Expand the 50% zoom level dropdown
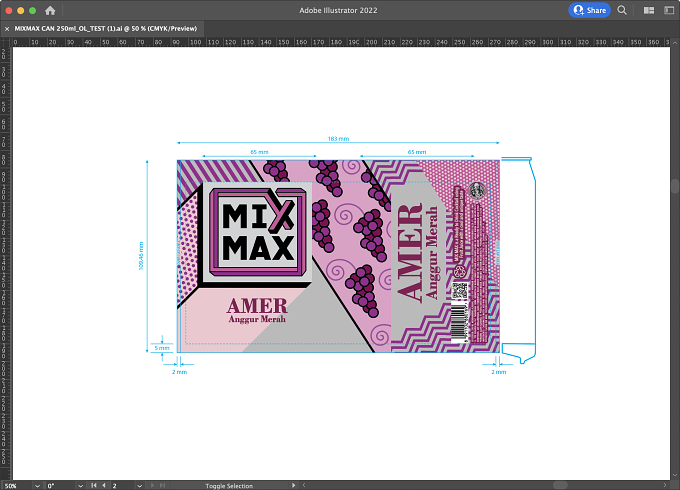 point(37,486)
